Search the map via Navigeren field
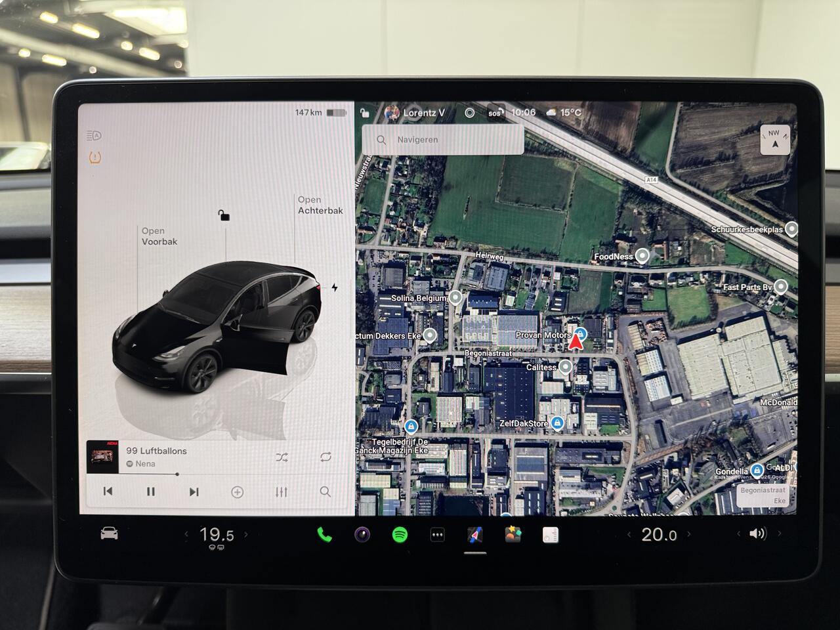 [x=443, y=140]
